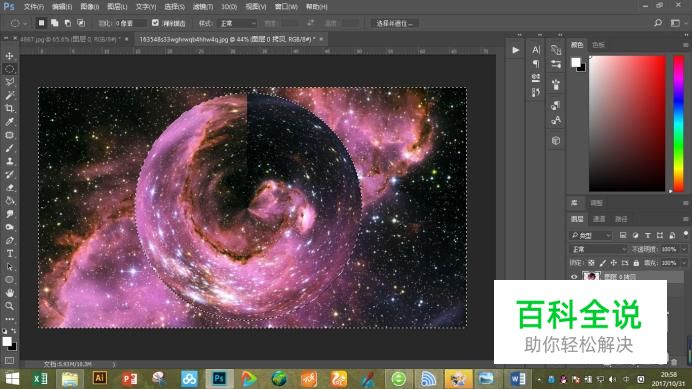Viewport: 692px width, 389px height.
Task: Open the layer blend mode dropdown 正常
Action: 599,249
